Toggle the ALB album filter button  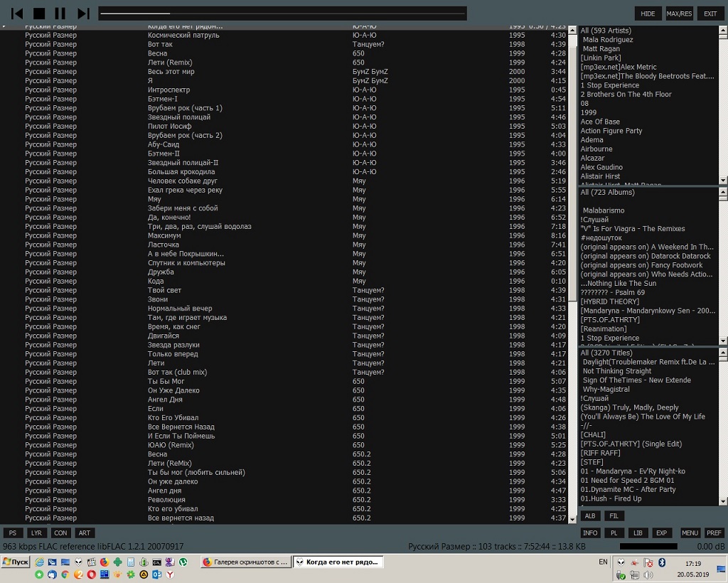click(590, 516)
